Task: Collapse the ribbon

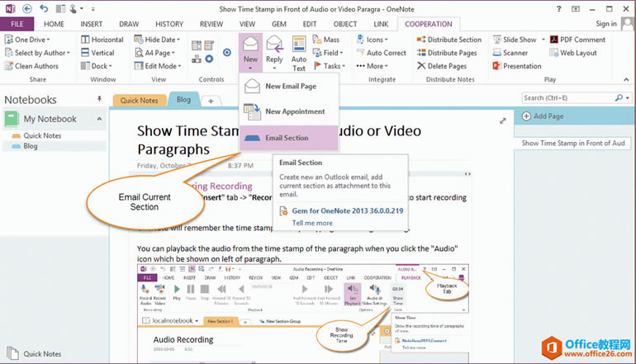Action: click(x=626, y=79)
